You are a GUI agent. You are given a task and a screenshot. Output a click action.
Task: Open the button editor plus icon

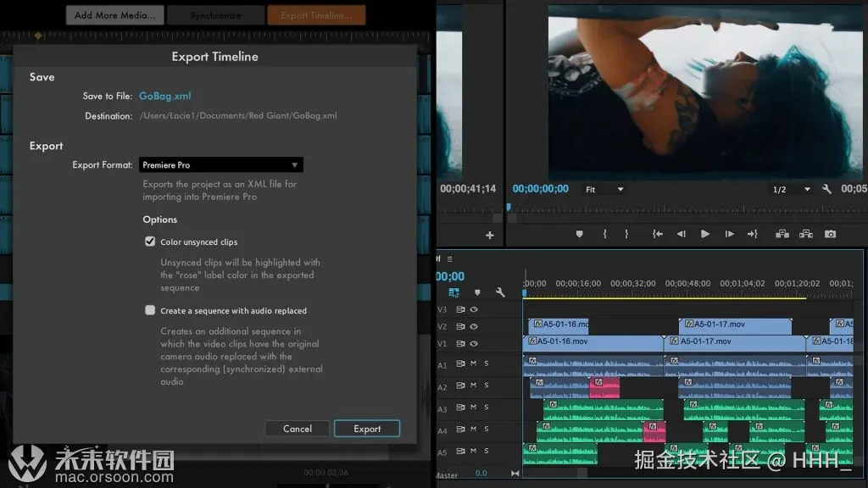[490, 236]
